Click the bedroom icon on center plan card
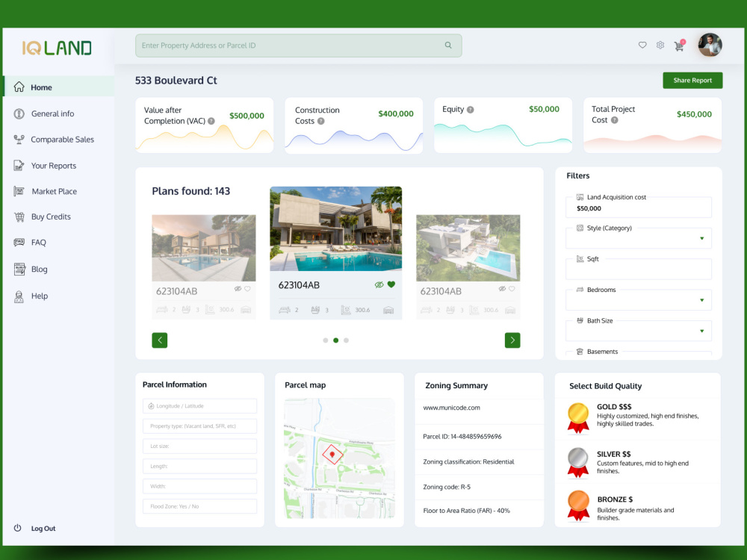747x560 pixels. 285,310
